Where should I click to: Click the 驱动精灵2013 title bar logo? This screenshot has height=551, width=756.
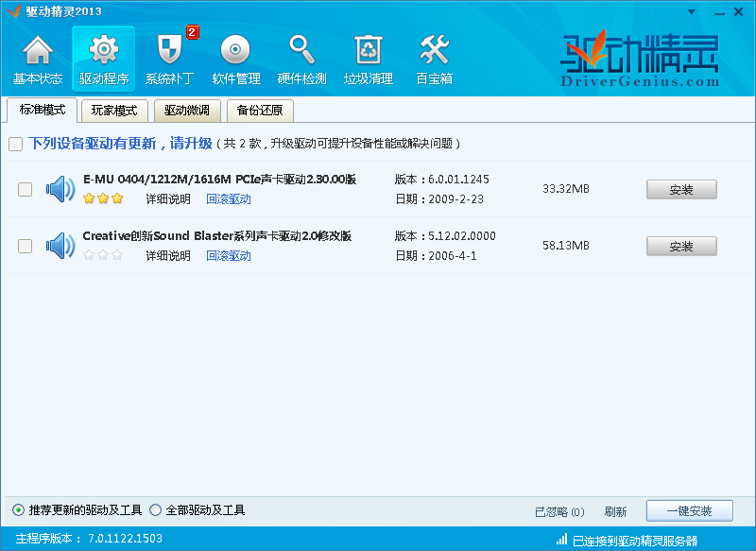pyautogui.click(x=13, y=10)
